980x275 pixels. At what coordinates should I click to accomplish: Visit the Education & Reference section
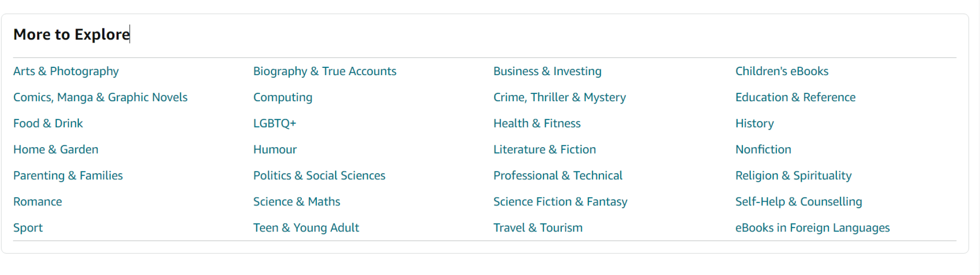click(x=795, y=97)
